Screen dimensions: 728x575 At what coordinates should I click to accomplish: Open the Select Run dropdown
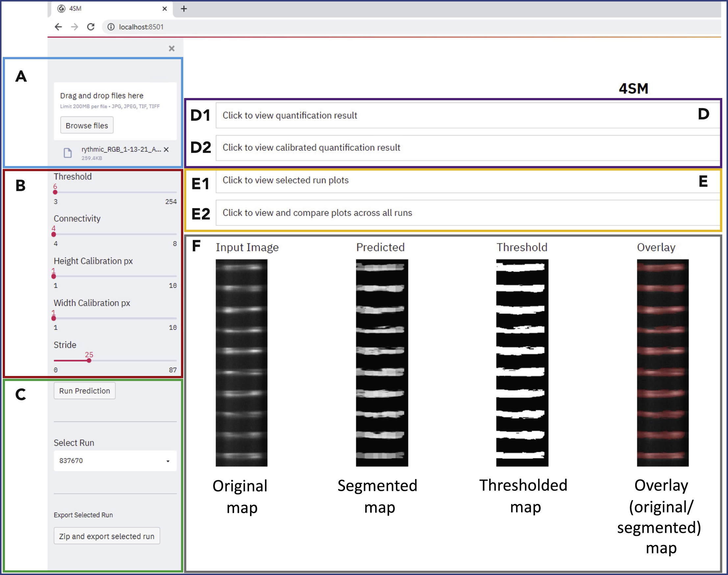[115, 461]
